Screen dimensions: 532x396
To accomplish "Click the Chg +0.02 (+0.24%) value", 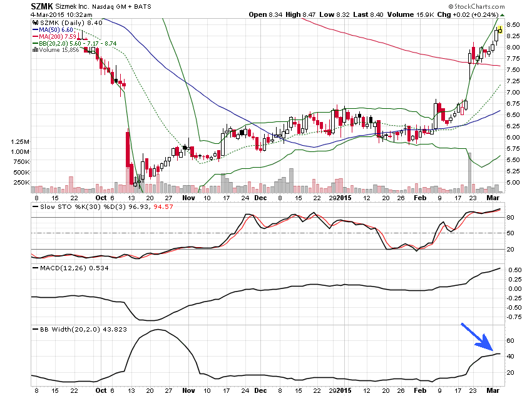I will (468, 14).
